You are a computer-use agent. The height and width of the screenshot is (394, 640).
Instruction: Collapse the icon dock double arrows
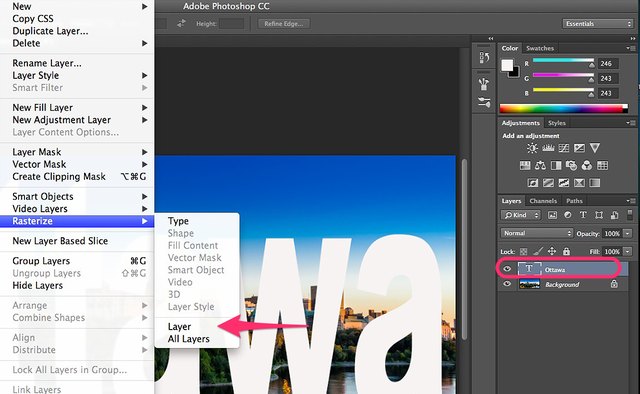click(x=491, y=38)
